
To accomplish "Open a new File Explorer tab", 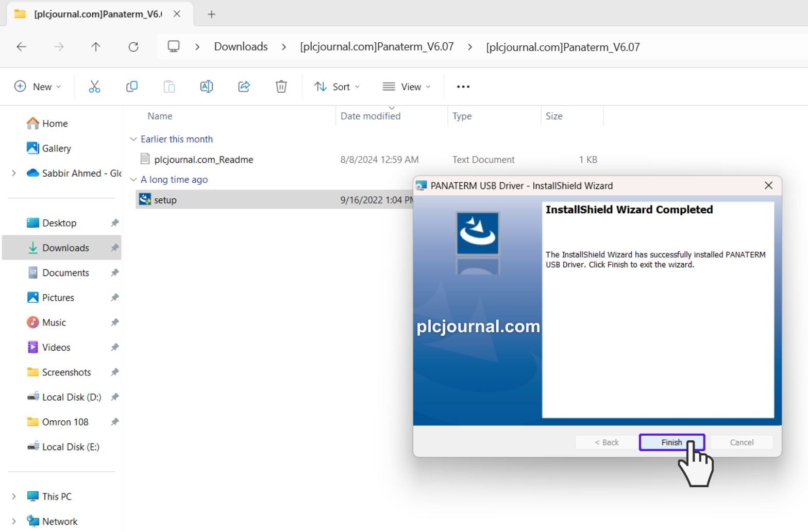I will 211,14.
